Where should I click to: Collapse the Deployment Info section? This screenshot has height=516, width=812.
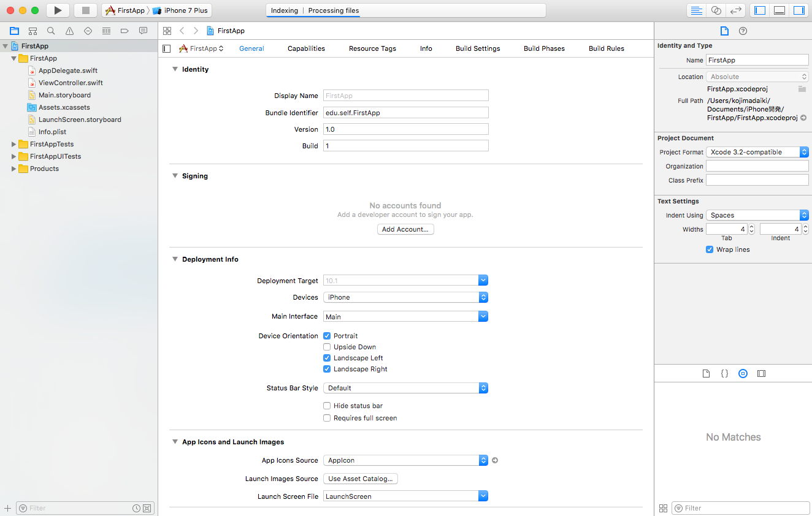point(175,259)
